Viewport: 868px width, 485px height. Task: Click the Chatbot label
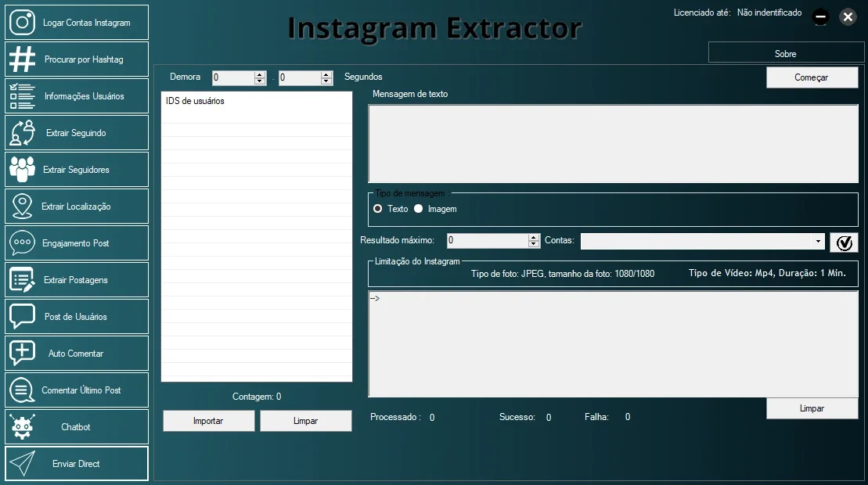76,427
